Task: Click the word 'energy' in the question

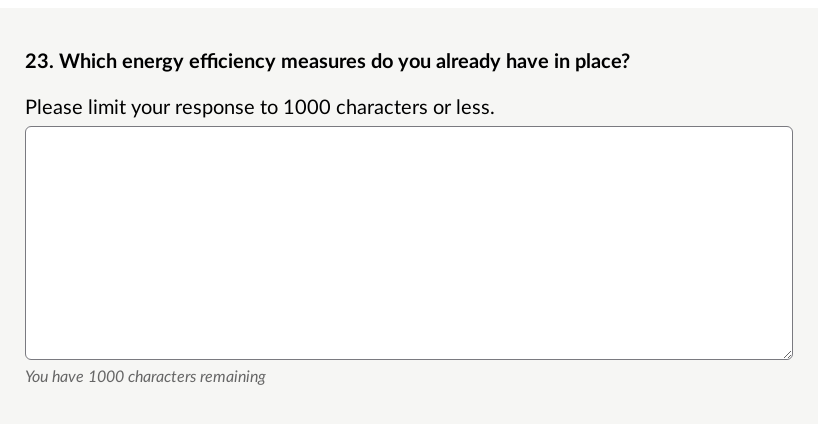Action: tap(153, 63)
